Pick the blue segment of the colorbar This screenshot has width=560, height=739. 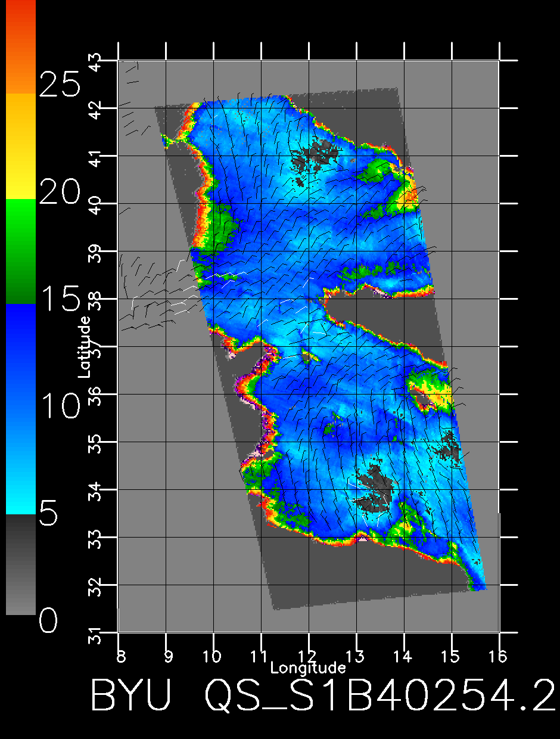(20, 409)
